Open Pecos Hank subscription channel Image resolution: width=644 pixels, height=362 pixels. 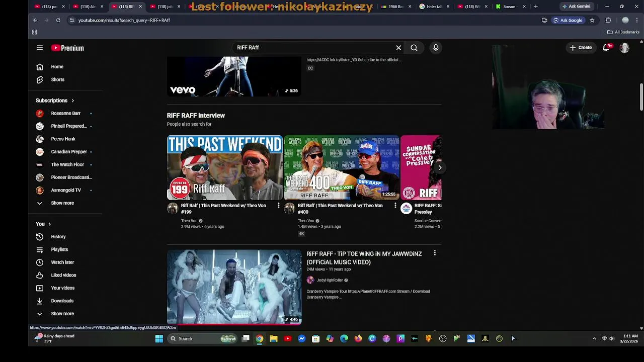click(64, 139)
